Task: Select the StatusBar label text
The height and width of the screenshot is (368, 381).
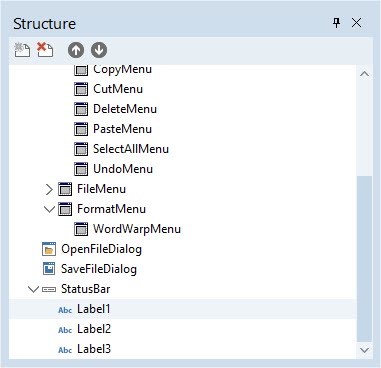Action: click(86, 289)
